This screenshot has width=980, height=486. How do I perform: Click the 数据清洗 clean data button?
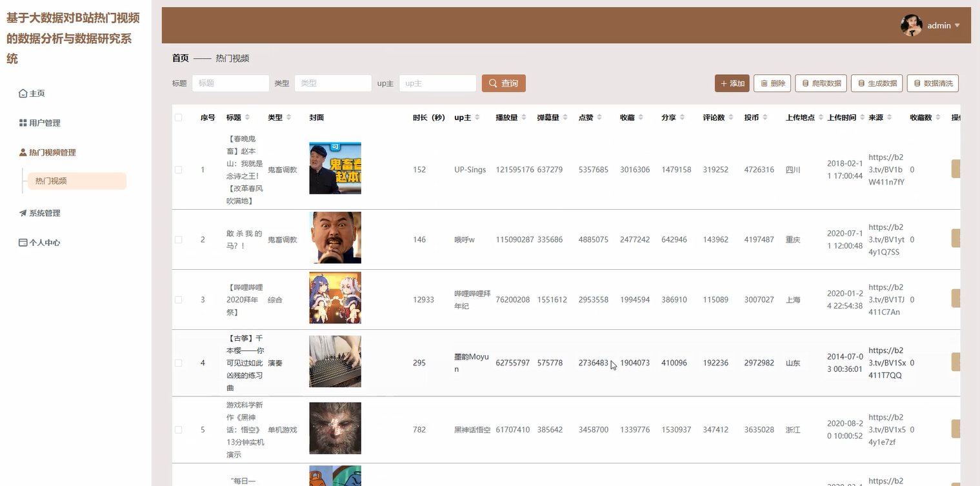click(933, 83)
